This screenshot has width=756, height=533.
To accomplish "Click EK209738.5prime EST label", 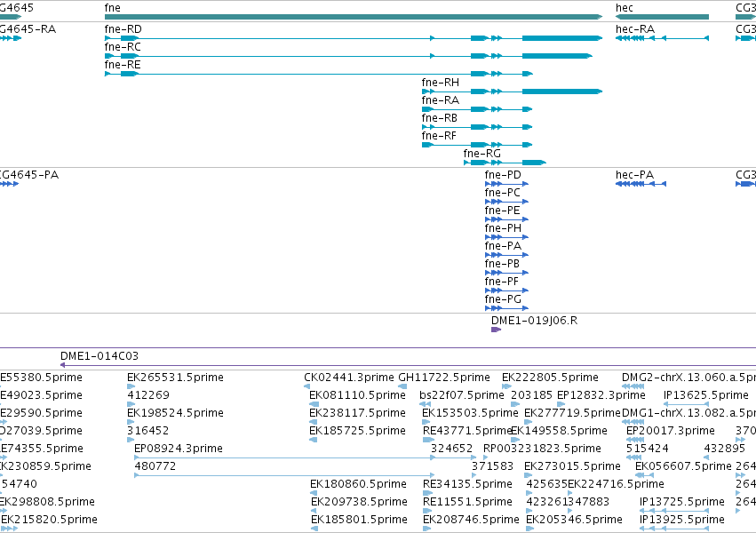I will [x=359, y=502].
